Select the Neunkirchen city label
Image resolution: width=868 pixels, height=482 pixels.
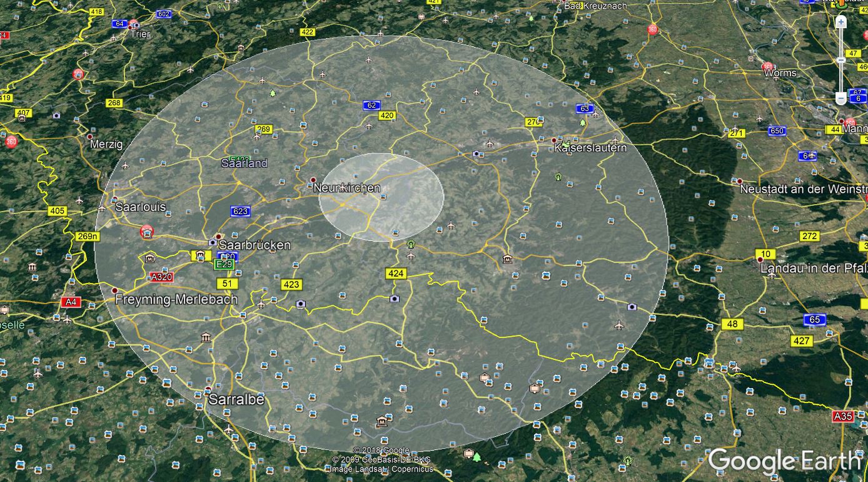[346, 188]
